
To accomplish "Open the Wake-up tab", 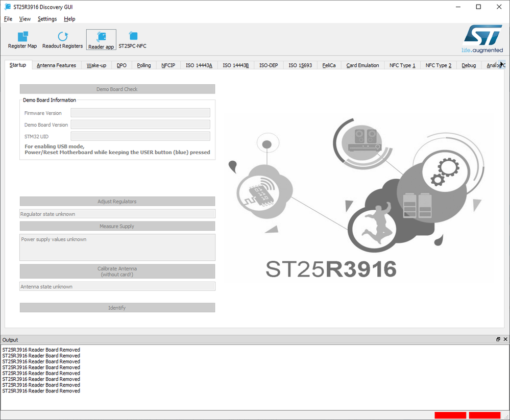I will click(96, 65).
